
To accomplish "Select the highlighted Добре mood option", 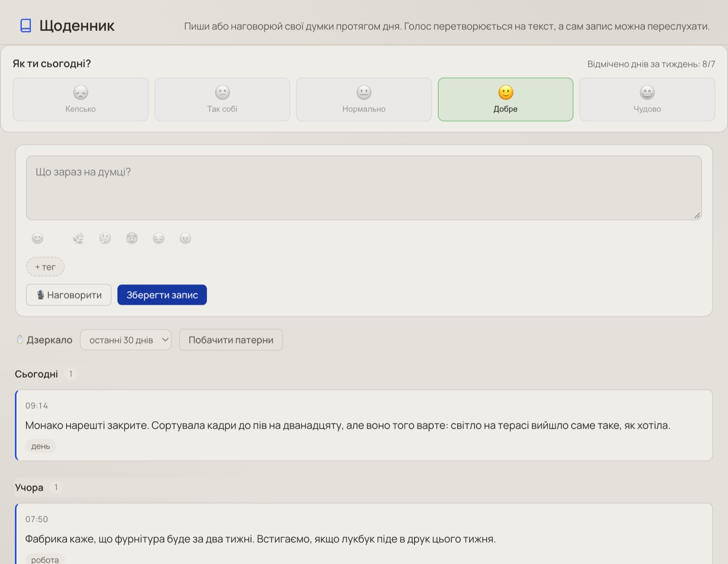I will point(505,99).
